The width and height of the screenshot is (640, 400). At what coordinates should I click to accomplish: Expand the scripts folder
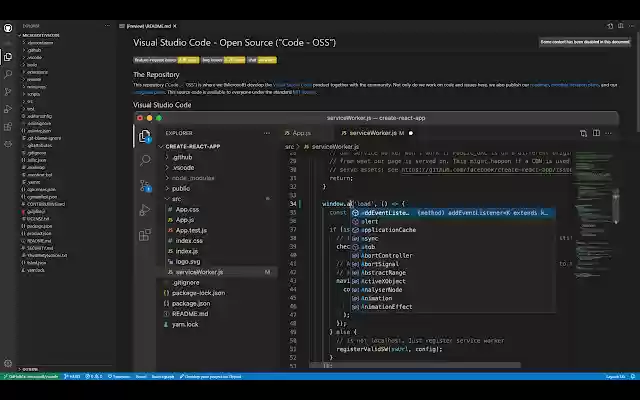(33, 94)
